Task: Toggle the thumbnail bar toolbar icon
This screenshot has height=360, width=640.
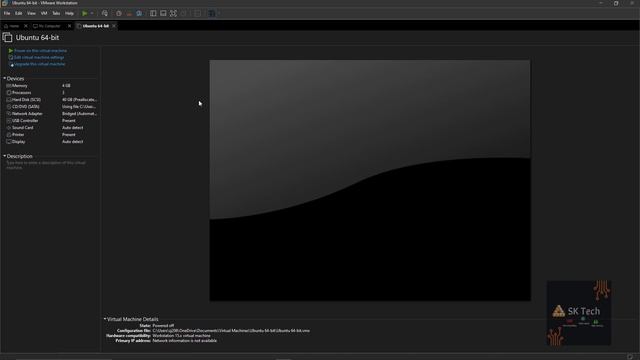Action: click(x=163, y=13)
